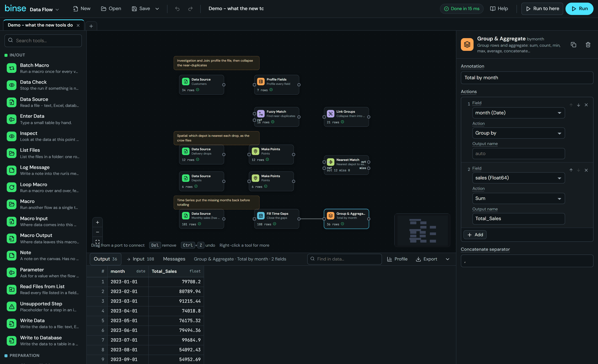The height and width of the screenshot is (364, 598).
Task: Click the Open button
Action: click(x=111, y=9)
